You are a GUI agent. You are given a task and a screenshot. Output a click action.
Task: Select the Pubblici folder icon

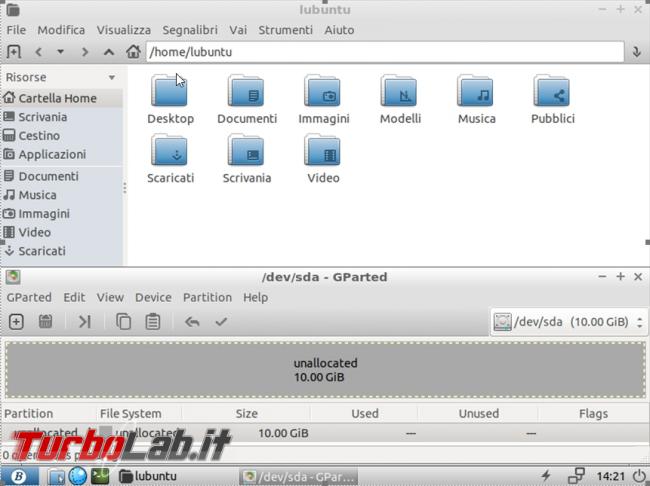(552, 91)
